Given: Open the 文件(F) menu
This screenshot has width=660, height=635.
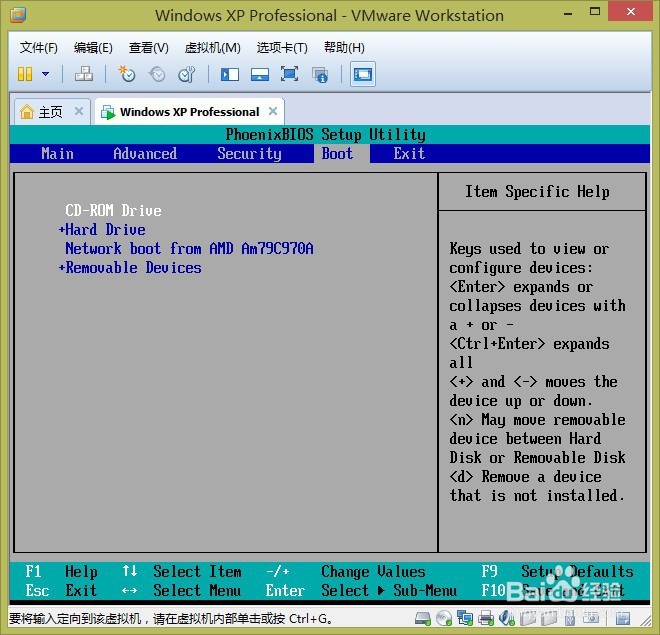Looking at the screenshot, I should [x=38, y=48].
